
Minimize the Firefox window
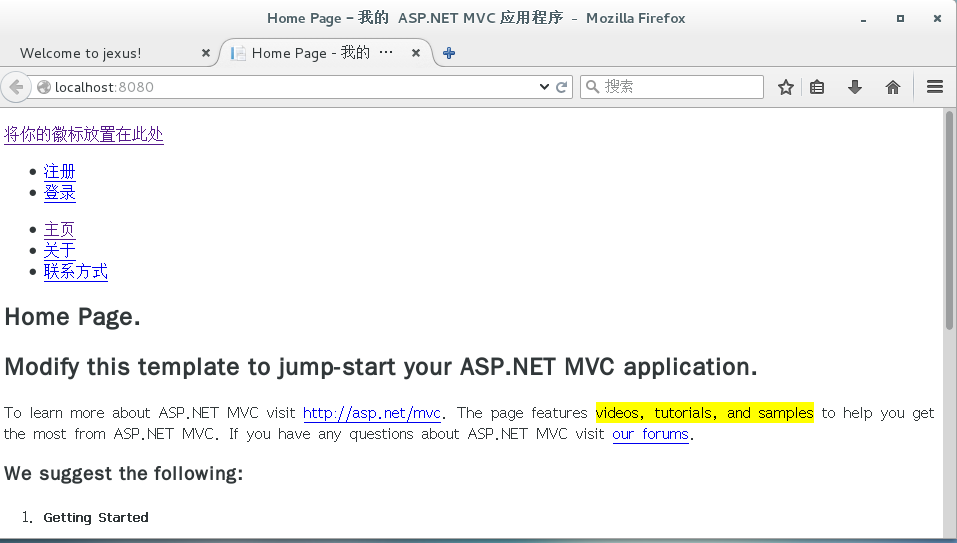[x=863, y=19]
